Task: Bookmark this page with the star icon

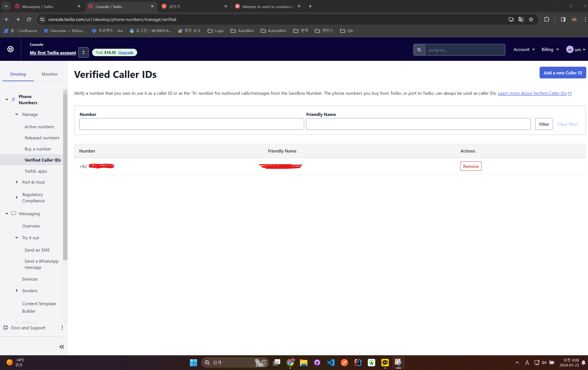Action: pyautogui.click(x=531, y=20)
